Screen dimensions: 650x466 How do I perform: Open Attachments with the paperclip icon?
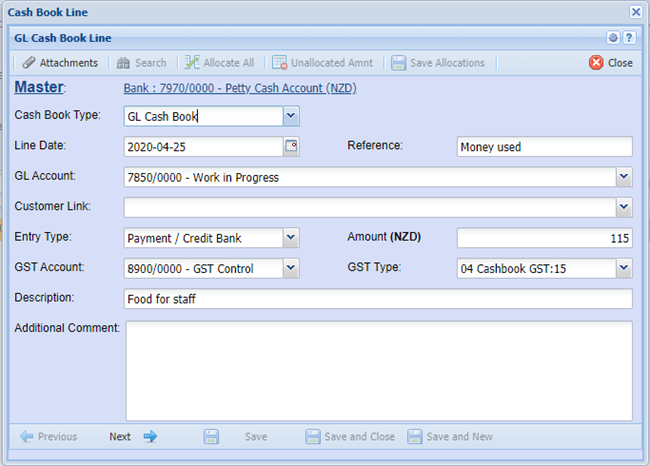(x=60, y=62)
